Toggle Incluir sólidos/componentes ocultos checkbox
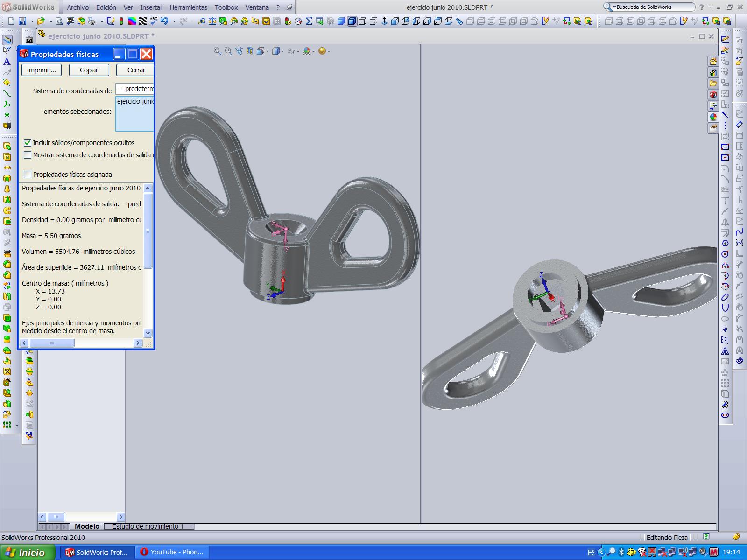This screenshot has height=560, width=747. point(28,143)
